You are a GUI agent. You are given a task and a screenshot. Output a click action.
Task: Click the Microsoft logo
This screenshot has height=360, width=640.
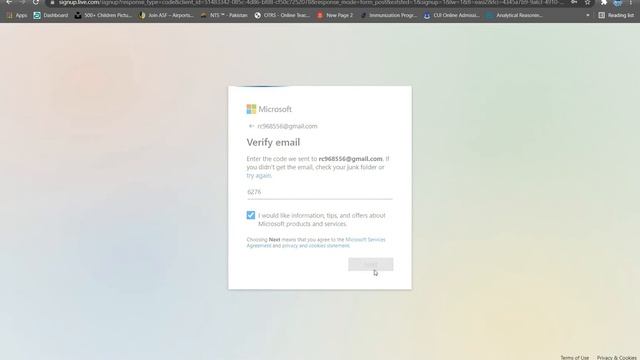click(x=269, y=109)
